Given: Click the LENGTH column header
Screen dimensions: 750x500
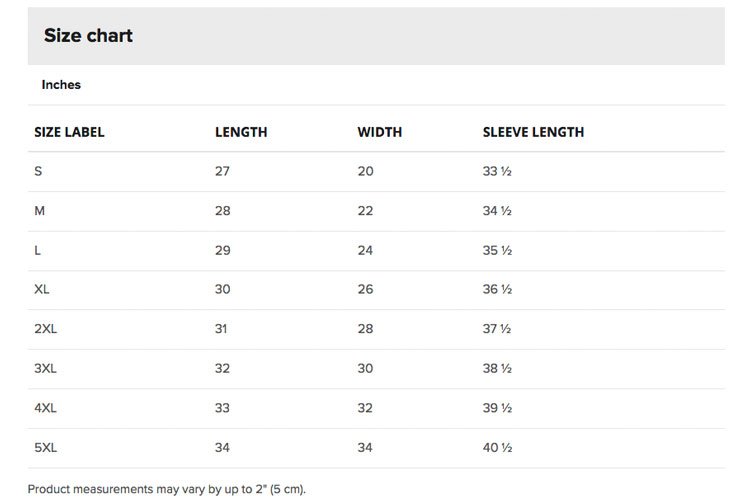Looking at the screenshot, I should pyautogui.click(x=241, y=132).
